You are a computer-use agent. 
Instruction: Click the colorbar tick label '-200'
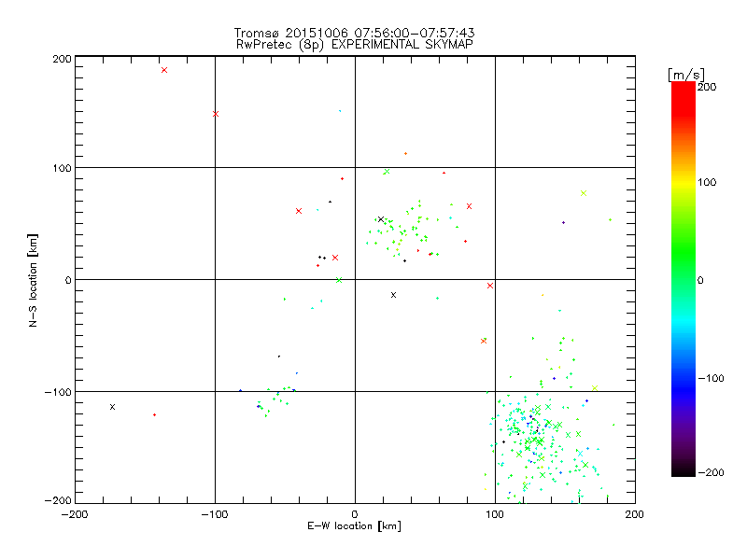click(711, 472)
